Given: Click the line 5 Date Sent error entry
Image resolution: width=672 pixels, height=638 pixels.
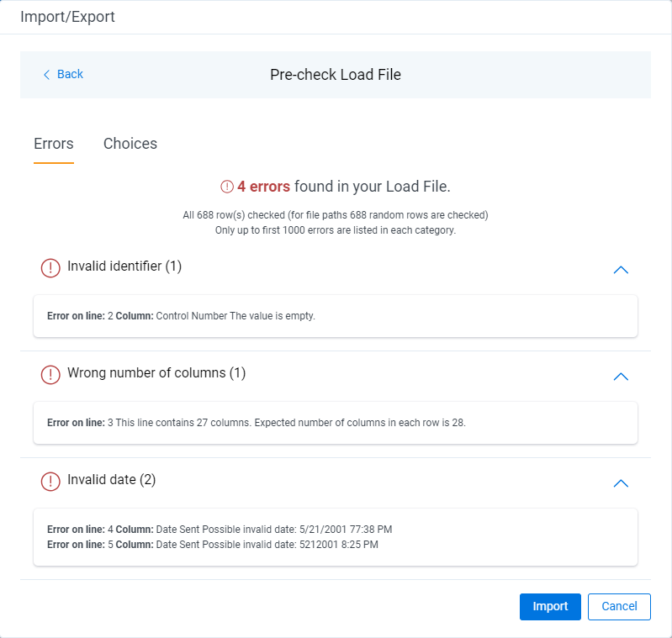Looking at the screenshot, I should tap(213, 545).
